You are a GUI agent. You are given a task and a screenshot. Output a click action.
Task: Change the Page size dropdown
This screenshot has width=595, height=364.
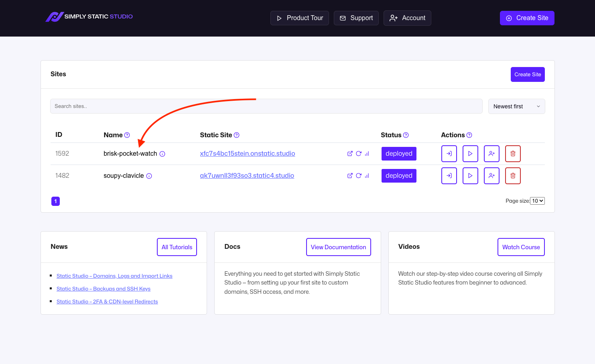pyautogui.click(x=537, y=201)
